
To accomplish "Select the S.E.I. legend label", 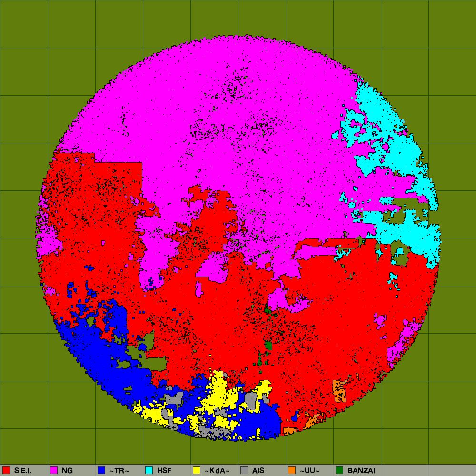I will point(23,471).
